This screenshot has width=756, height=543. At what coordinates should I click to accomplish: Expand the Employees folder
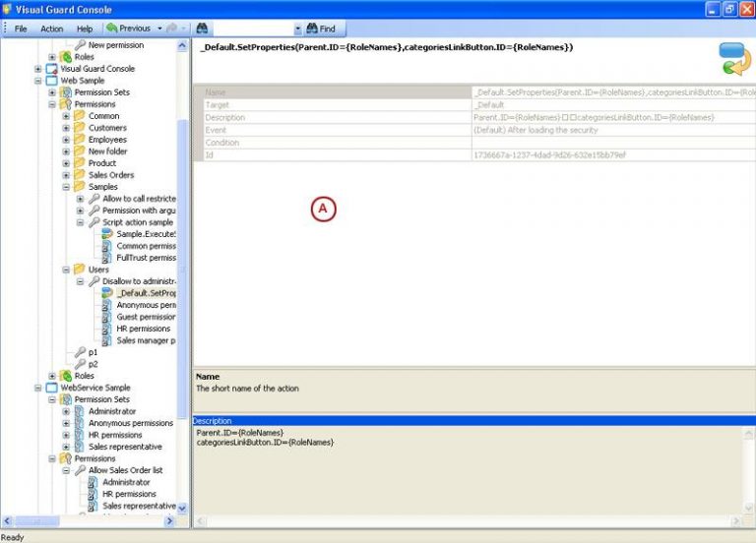click(x=66, y=140)
